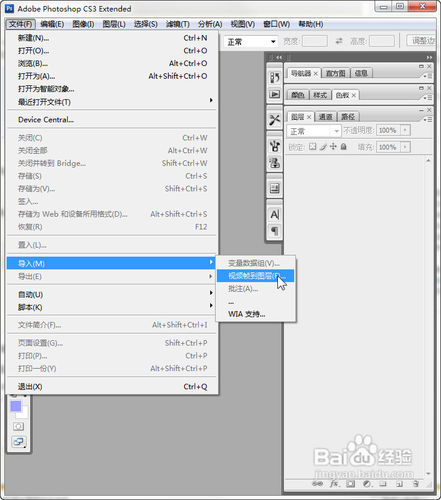441x500 pixels.
Task: Select 视频帧到图层(F)... in submenu
Action: 256,276
